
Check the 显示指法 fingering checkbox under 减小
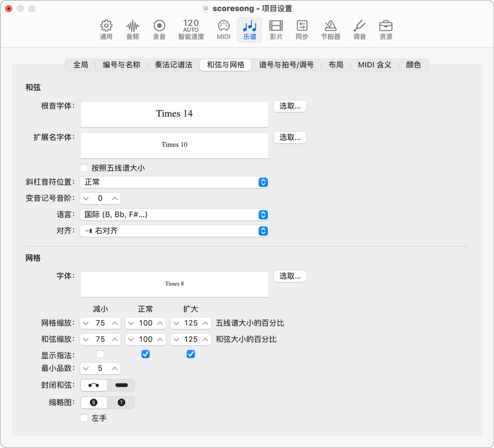[x=100, y=354]
